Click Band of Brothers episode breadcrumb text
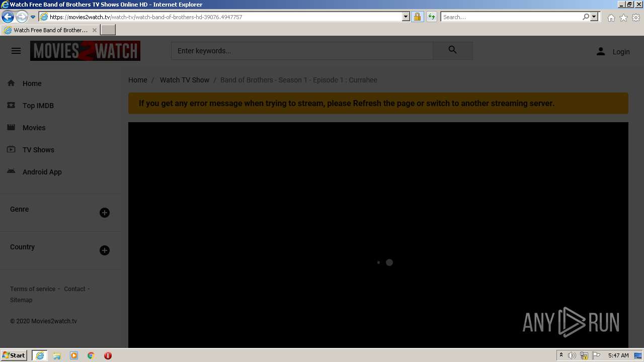 coord(299,80)
